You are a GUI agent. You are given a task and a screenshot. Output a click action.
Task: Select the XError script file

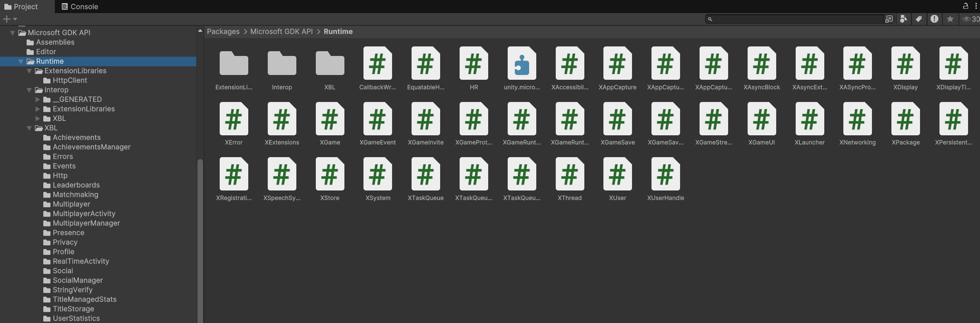click(234, 124)
